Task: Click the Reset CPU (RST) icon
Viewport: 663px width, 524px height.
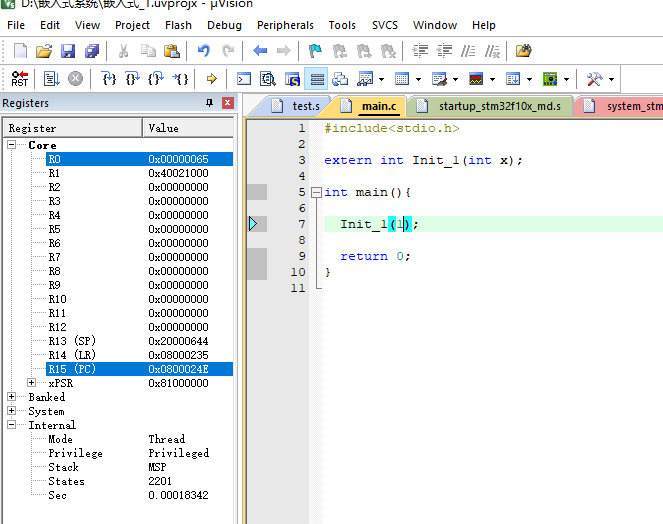Action: coord(20,78)
